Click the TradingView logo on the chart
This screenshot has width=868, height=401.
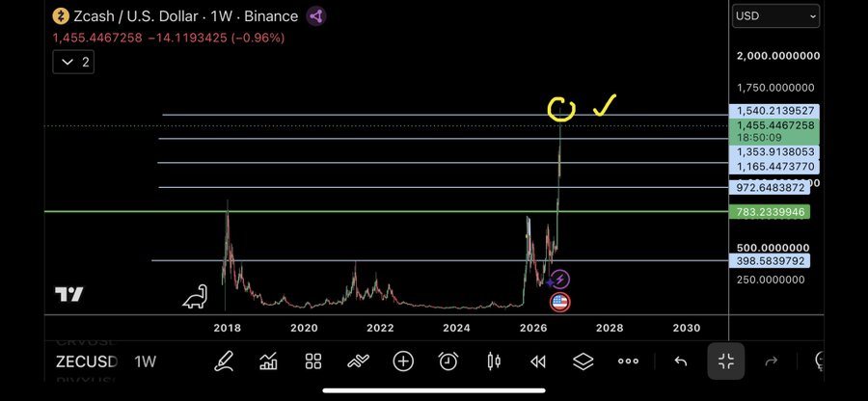tap(69, 294)
